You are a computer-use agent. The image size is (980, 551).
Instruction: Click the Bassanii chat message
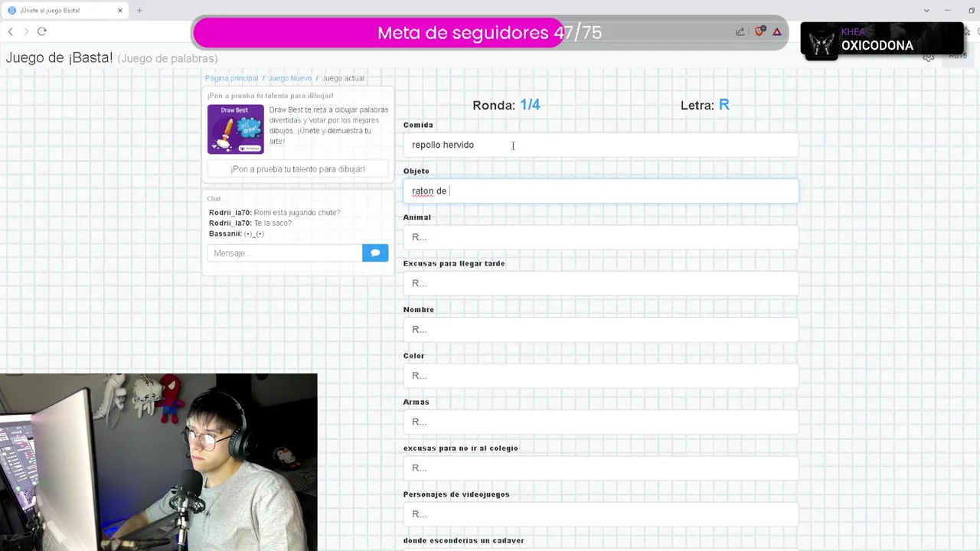click(x=236, y=234)
